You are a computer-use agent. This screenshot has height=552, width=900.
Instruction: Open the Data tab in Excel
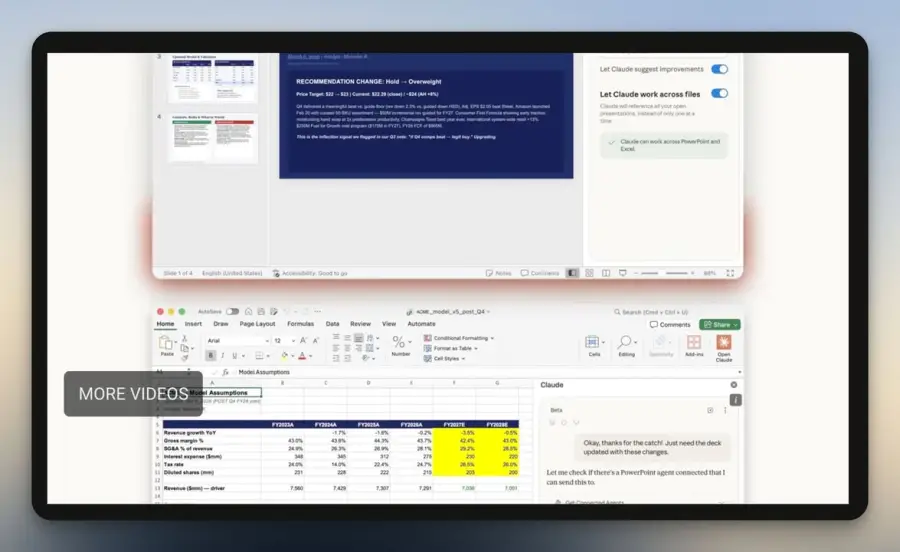pyautogui.click(x=332, y=324)
